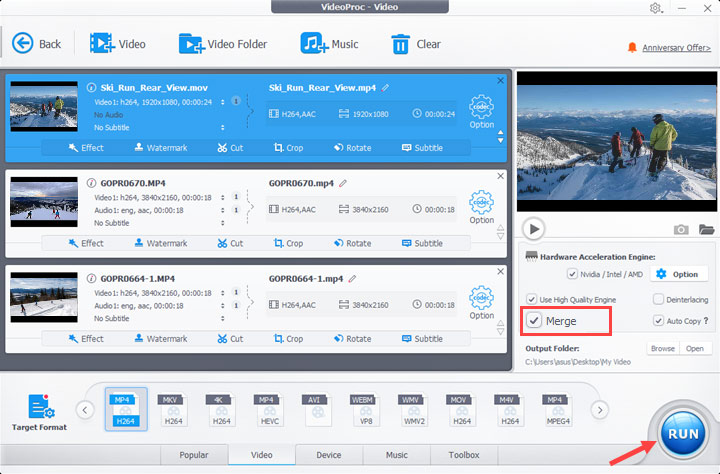Enable Deinterlacing checkbox
The width and height of the screenshot is (720, 474).
[658, 299]
